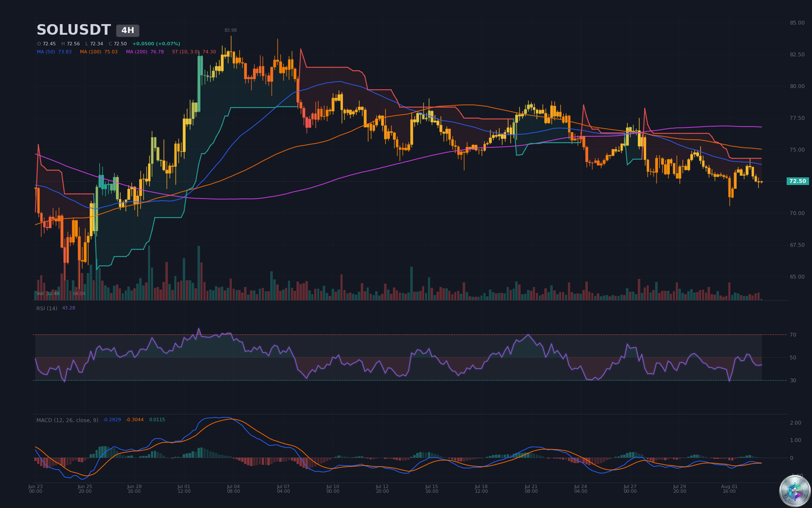The height and width of the screenshot is (508, 812).
Task: Click the Jul 07 04:00 time label
Action: 283,489
